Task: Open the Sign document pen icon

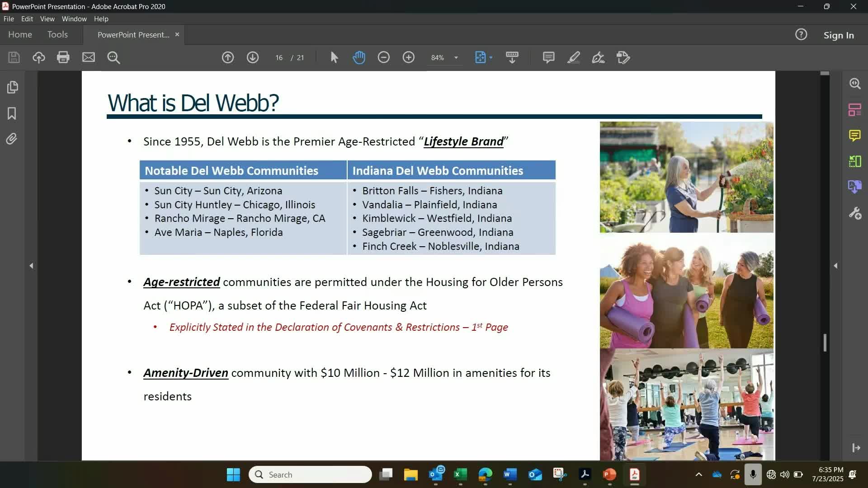Action: pos(599,57)
